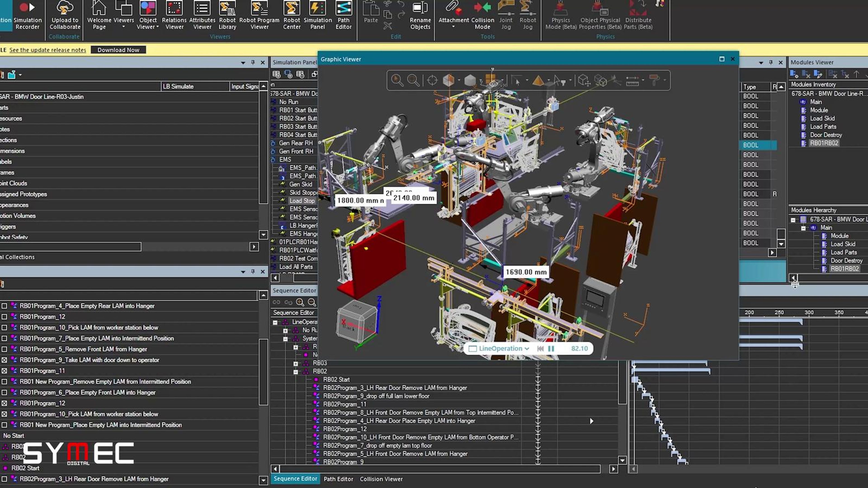Switch to the Sequence Editor tab
Viewport: 868px width, 488px height.
pyautogui.click(x=295, y=479)
